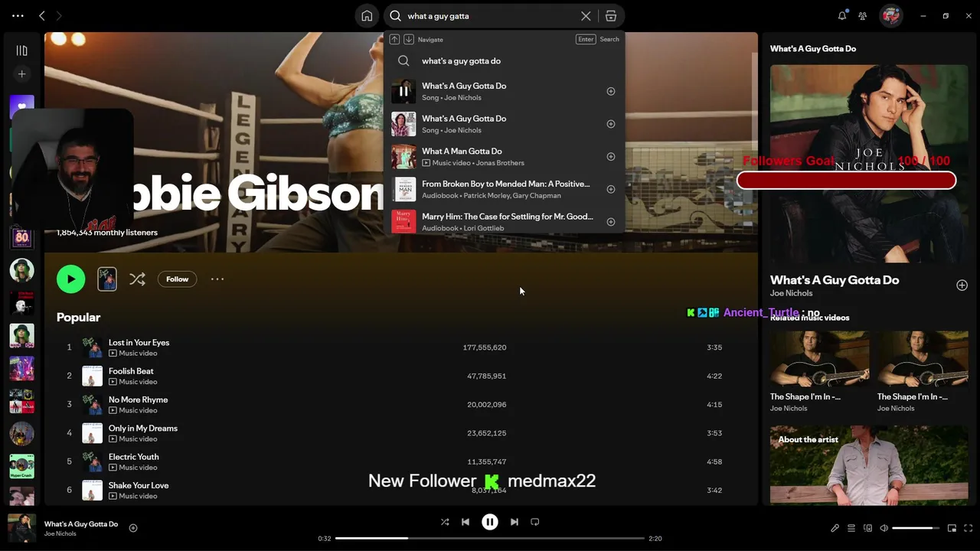Skip to the next track
The image size is (980, 551).
pyautogui.click(x=514, y=522)
